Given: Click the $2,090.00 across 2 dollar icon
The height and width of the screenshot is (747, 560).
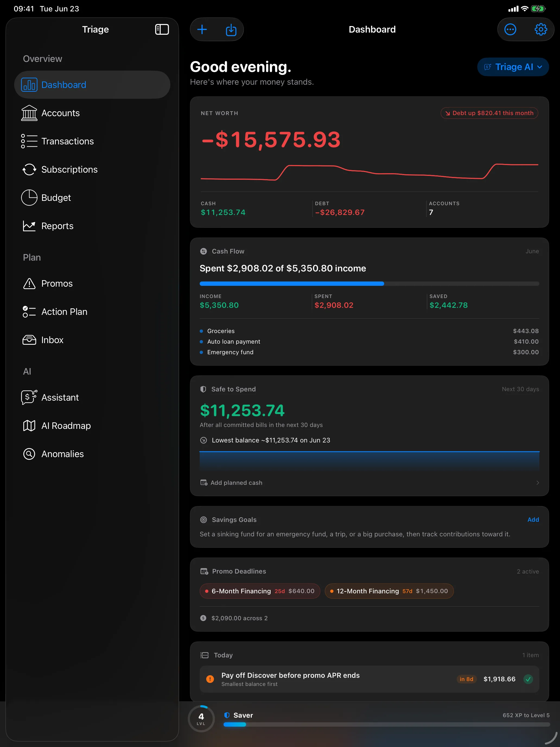Looking at the screenshot, I should click(203, 618).
